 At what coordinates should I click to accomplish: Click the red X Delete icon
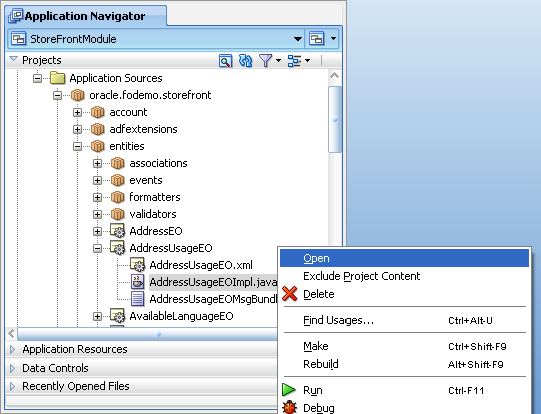point(289,294)
